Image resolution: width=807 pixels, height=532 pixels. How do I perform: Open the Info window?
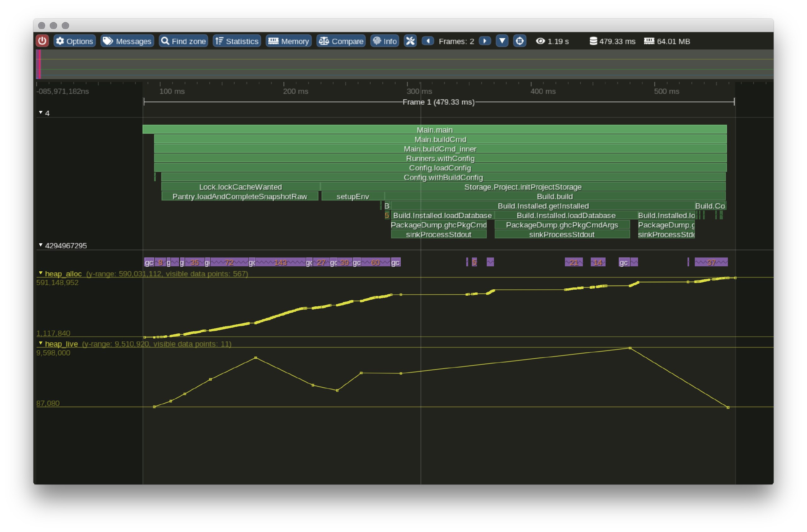pos(385,41)
